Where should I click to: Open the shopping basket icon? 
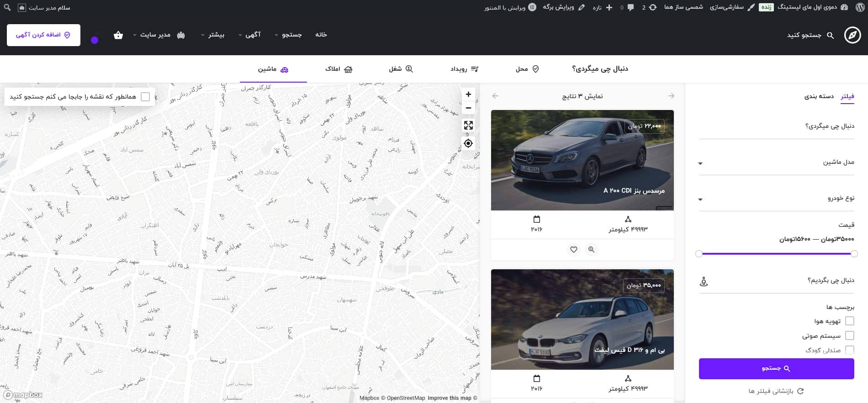[x=118, y=35]
